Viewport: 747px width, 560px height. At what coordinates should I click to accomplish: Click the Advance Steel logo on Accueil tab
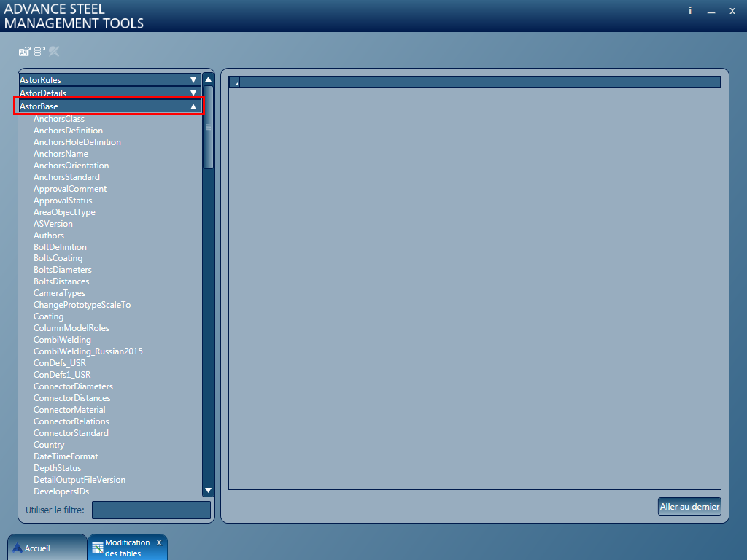18,548
